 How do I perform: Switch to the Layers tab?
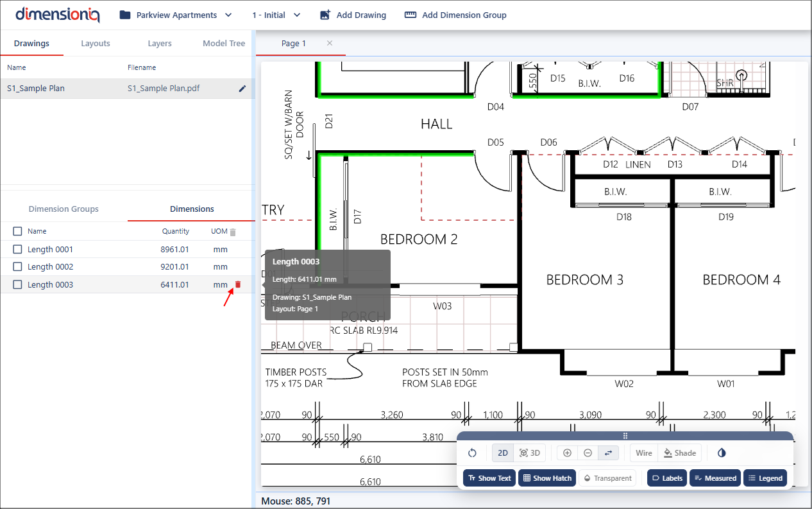coord(160,44)
